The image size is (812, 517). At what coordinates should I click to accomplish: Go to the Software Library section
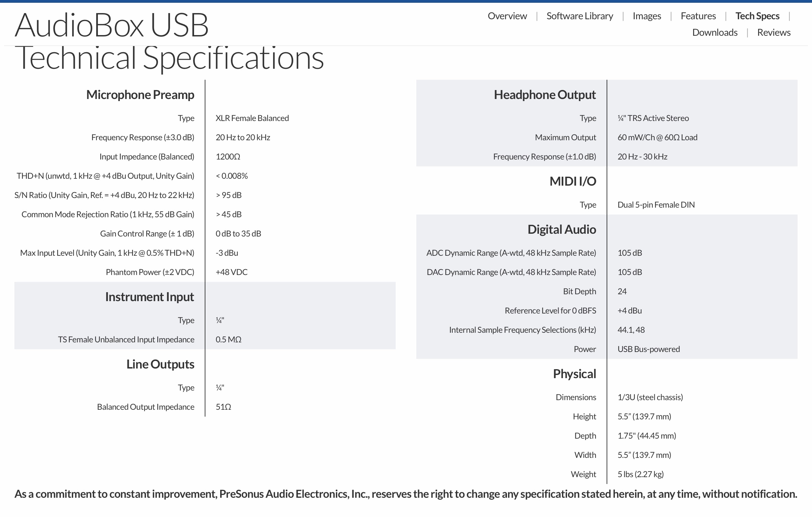[x=579, y=16]
